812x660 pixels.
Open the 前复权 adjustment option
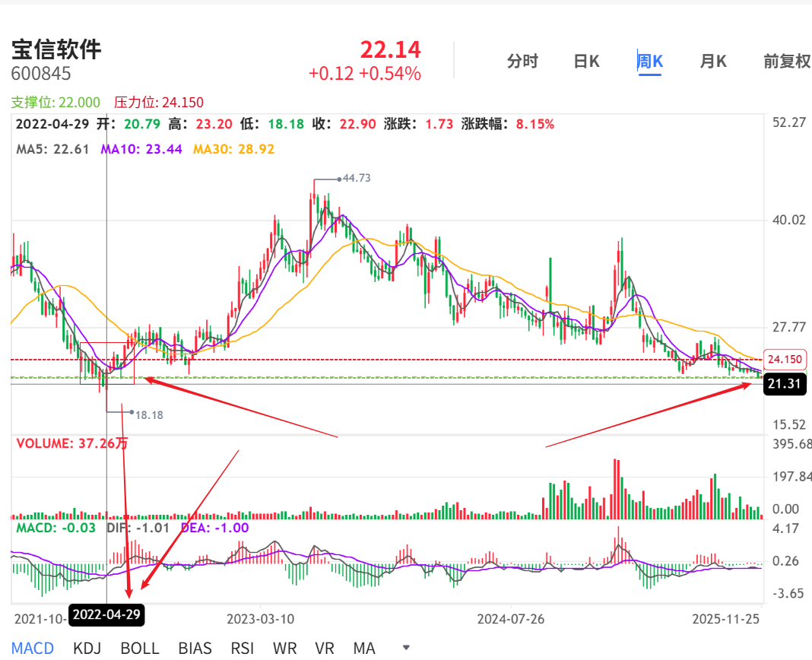click(787, 61)
